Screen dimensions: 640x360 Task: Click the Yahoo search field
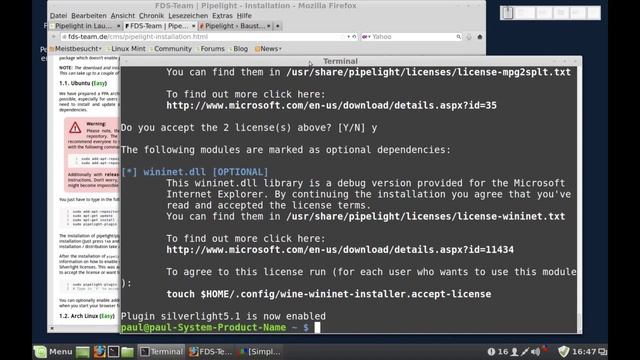(413, 37)
